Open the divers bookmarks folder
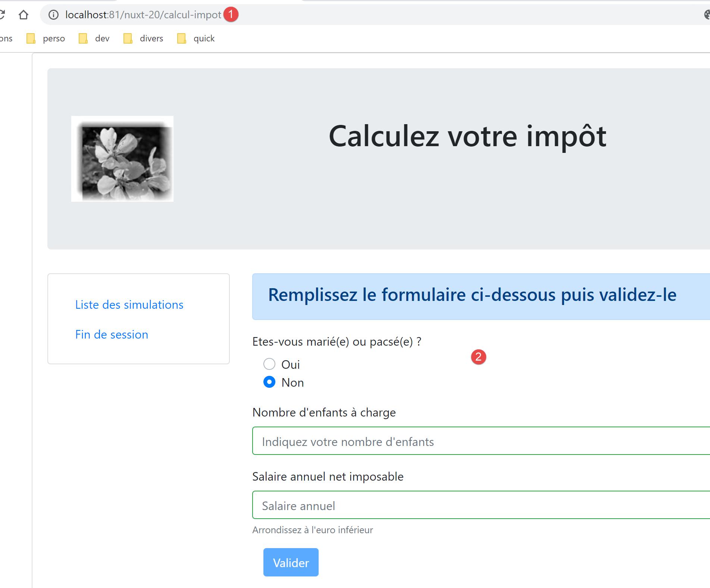The image size is (710, 588). (144, 38)
